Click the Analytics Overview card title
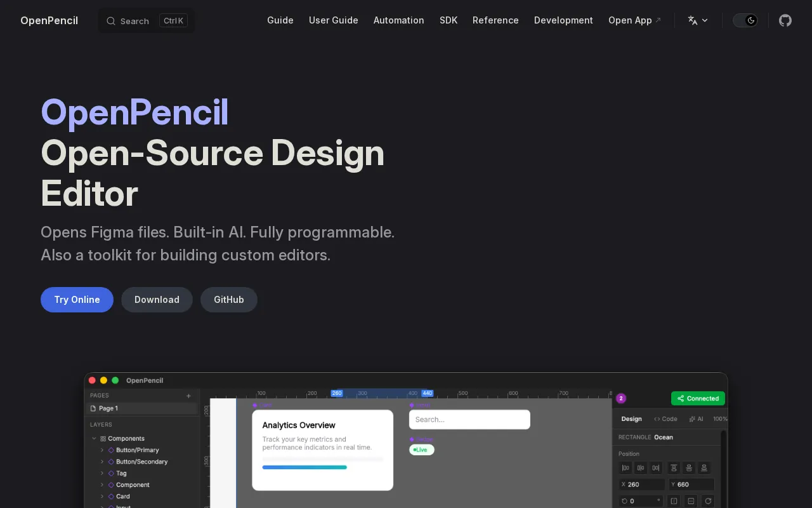Image resolution: width=812 pixels, height=508 pixels. point(299,425)
